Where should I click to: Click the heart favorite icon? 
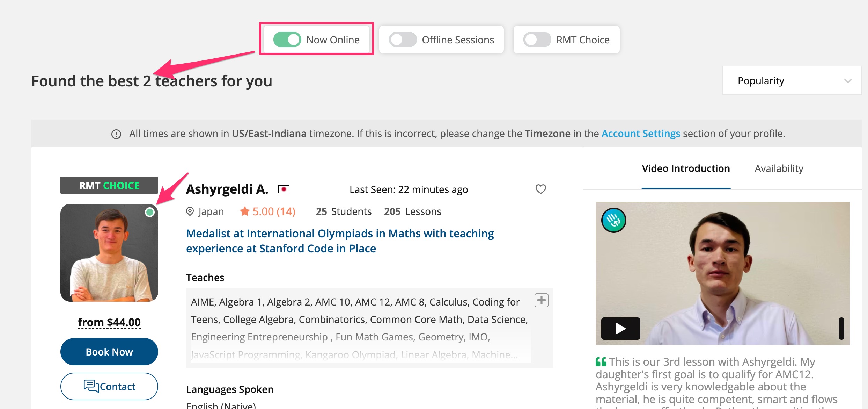tap(540, 189)
